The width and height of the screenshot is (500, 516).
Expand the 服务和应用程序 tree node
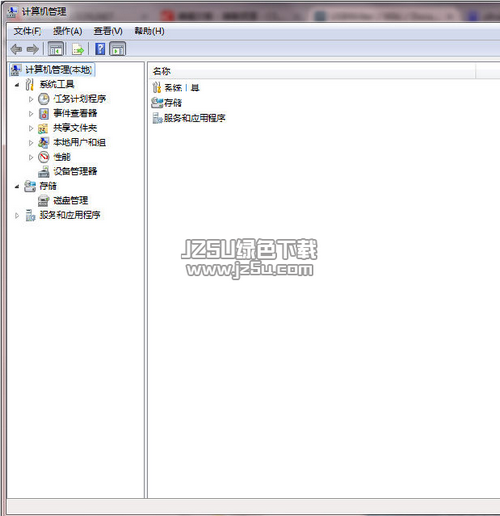click(x=17, y=215)
